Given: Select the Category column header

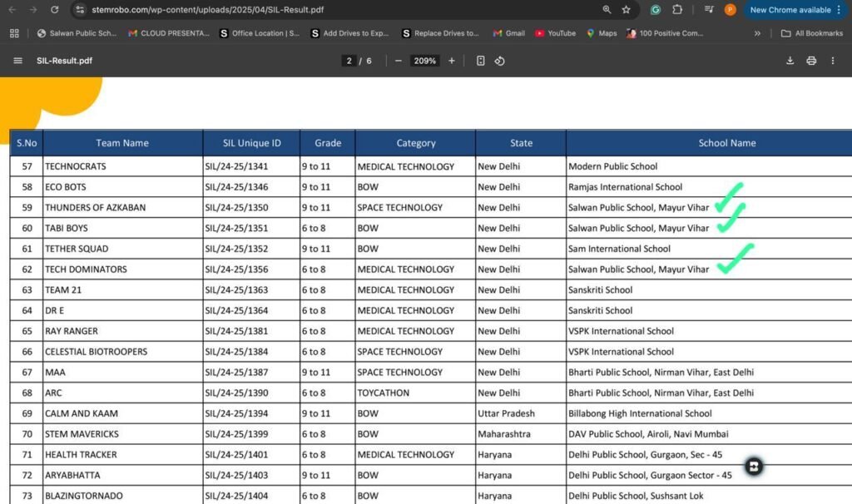Looking at the screenshot, I should [416, 143].
